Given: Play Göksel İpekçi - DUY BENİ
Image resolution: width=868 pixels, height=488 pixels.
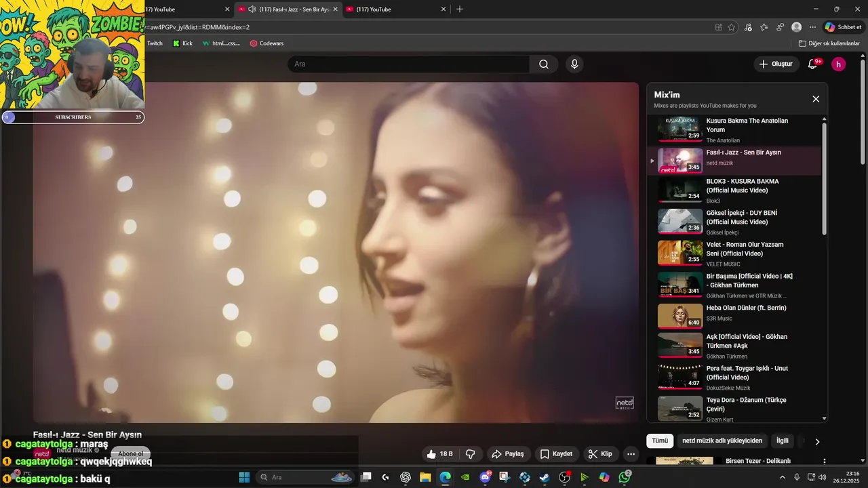Looking at the screenshot, I should pos(736,222).
